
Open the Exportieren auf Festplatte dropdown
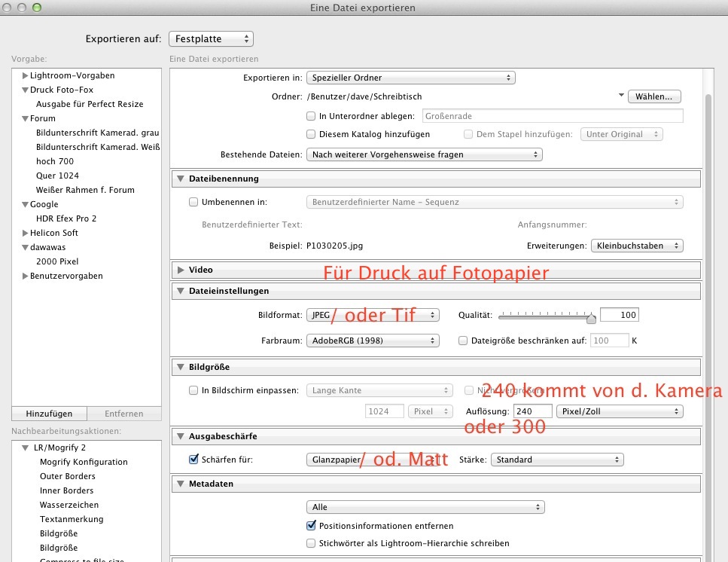[x=211, y=38]
